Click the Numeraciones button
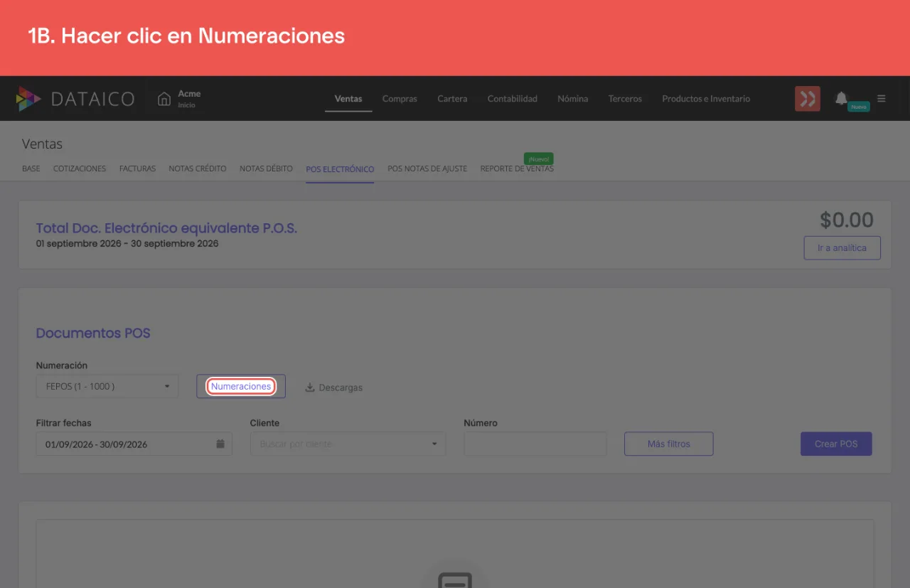This screenshot has width=910, height=588. (x=241, y=386)
